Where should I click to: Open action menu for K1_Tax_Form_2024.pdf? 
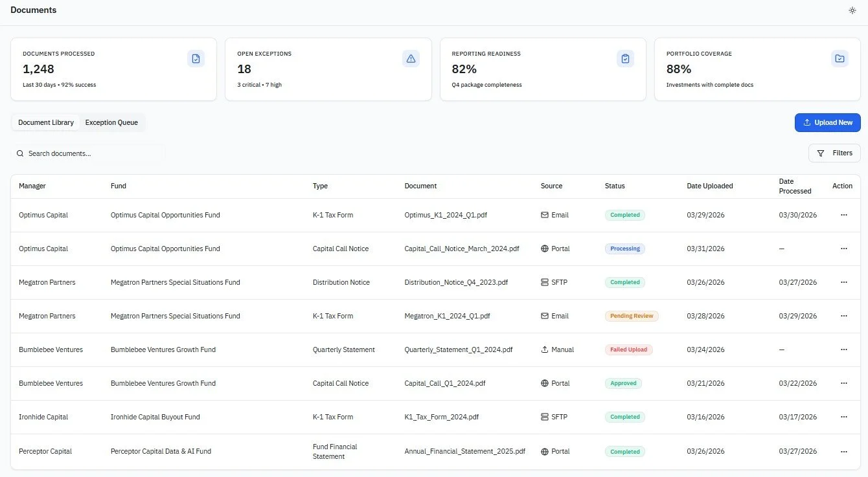pyautogui.click(x=843, y=417)
